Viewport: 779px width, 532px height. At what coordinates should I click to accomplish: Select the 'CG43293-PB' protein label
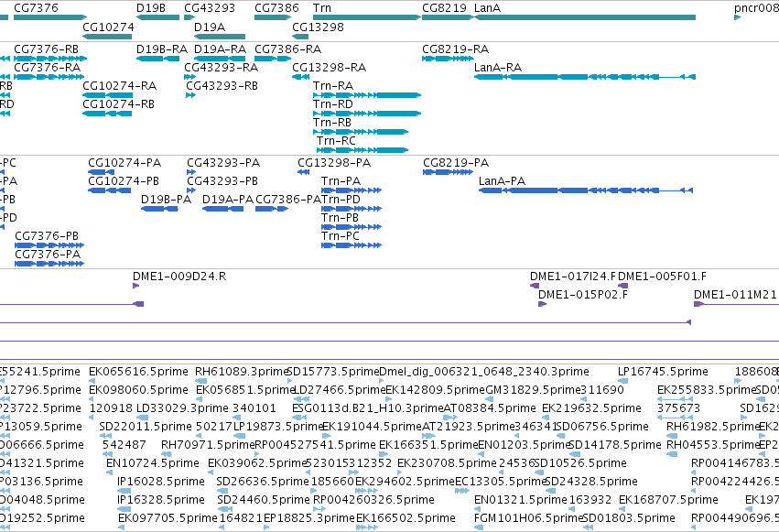[222, 181]
